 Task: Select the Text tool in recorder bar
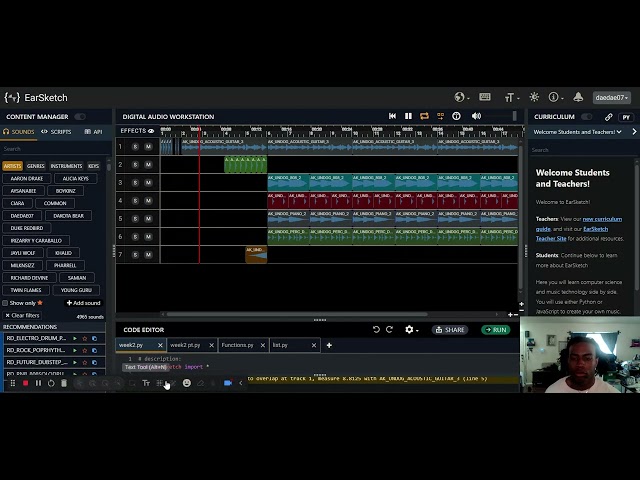tap(146, 383)
